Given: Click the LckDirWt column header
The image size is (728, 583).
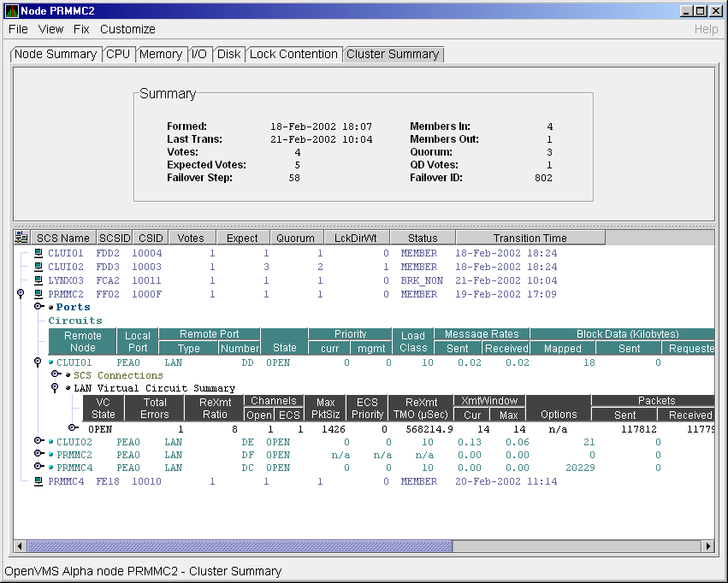Looking at the screenshot, I should click(x=356, y=238).
